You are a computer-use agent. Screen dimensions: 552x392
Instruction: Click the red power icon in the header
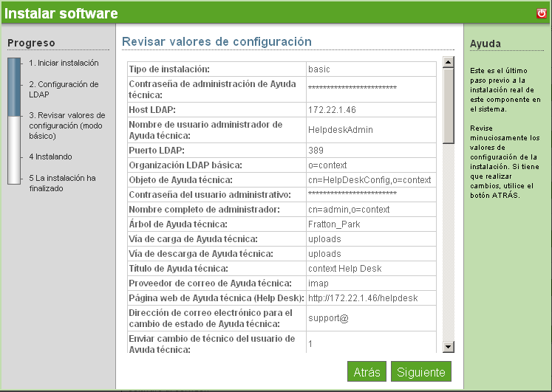(542, 13)
